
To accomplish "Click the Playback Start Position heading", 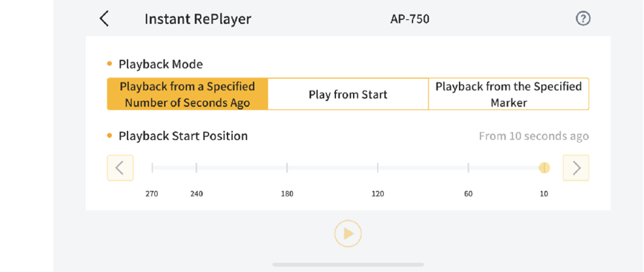I will 183,136.
